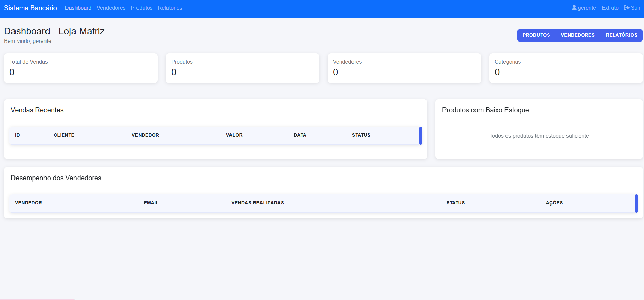Click the AÇÕES column header
The height and width of the screenshot is (300, 644).
point(554,203)
